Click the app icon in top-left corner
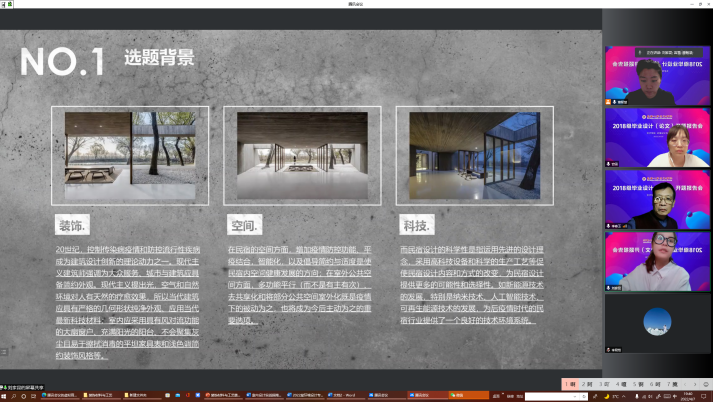Screen dimensions: 713x402 6,4
